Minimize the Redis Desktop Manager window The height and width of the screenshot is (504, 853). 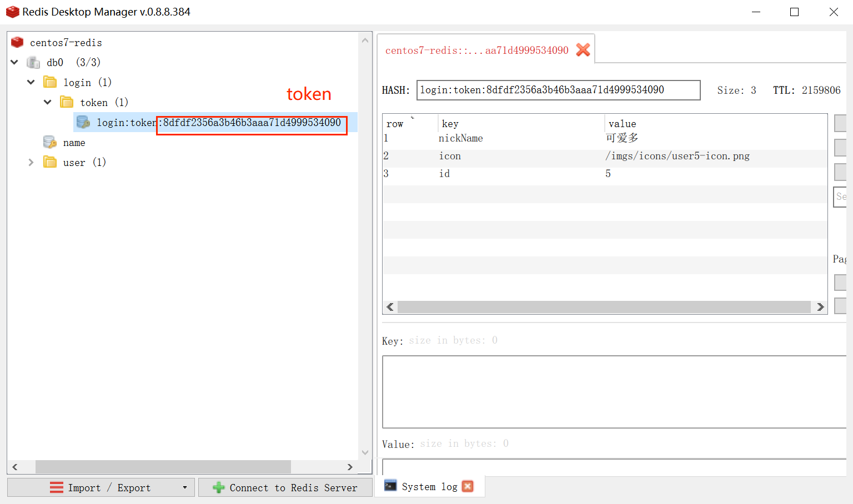(x=756, y=12)
